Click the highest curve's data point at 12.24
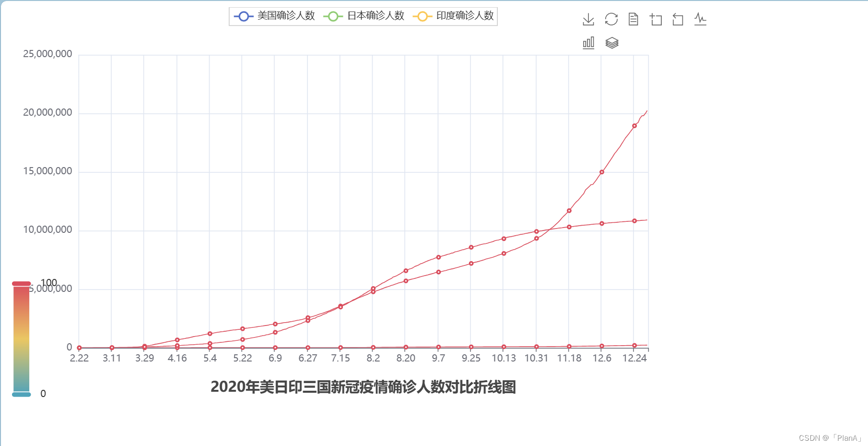Screen dimensions: 868x446 (x=634, y=126)
